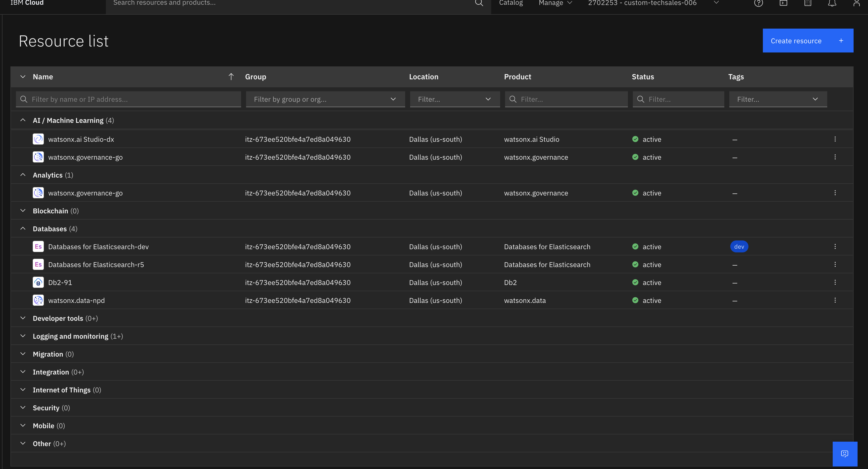Image resolution: width=868 pixels, height=469 pixels.
Task: Click watsonx.ai Studio-dx resource icon
Action: tap(38, 139)
